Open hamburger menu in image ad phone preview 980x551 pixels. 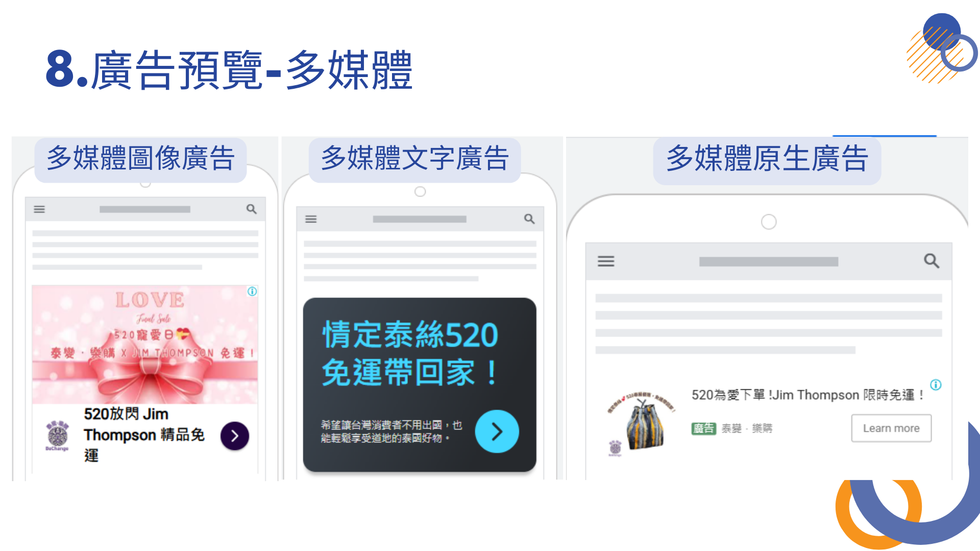point(39,209)
